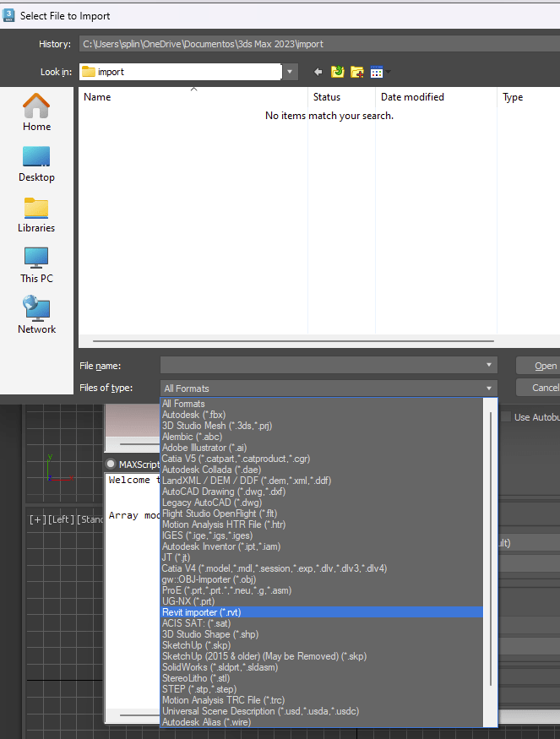Choose Legacy AutoCAD (*.dwg)
This screenshot has width=560, height=739.
[323, 503]
